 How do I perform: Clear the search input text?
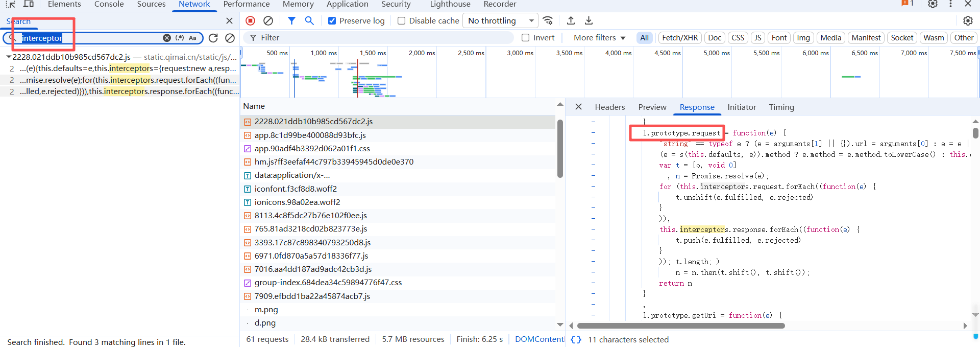(167, 38)
